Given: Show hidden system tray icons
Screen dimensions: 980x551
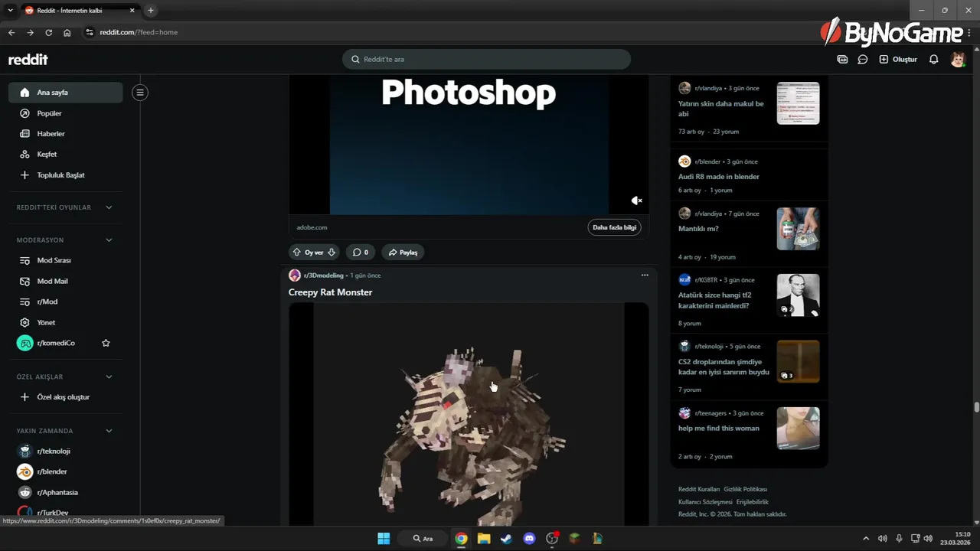Looking at the screenshot, I should [866, 539].
